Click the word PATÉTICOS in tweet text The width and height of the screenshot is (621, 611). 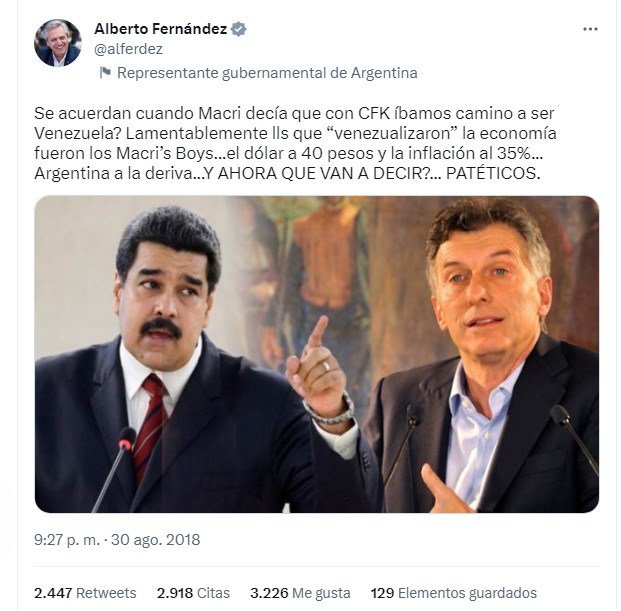pos(493,174)
